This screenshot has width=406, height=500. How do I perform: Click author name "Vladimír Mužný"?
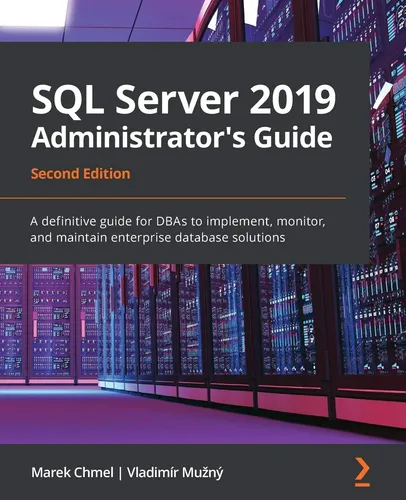tap(175, 473)
